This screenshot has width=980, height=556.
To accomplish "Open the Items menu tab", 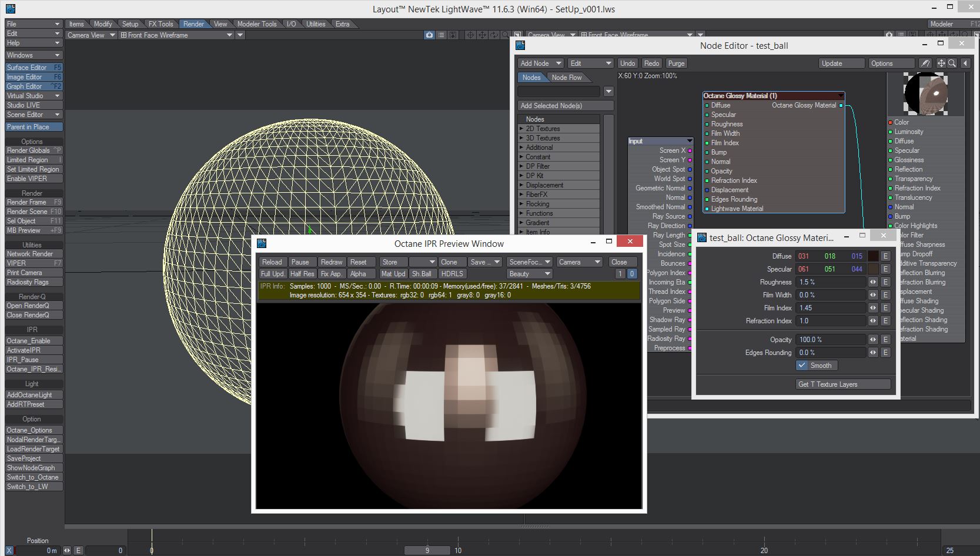I will pyautogui.click(x=76, y=24).
